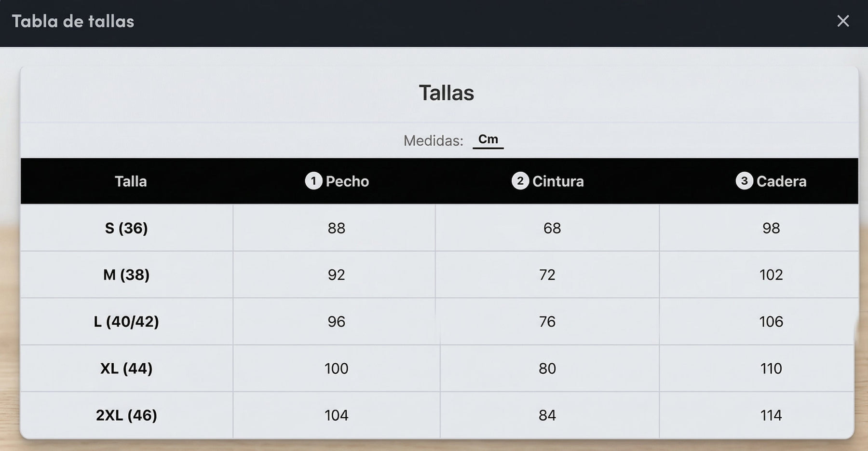The height and width of the screenshot is (451, 868).
Task: Click Cadera value 114 for size 2XL
Action: coord(771,415)
